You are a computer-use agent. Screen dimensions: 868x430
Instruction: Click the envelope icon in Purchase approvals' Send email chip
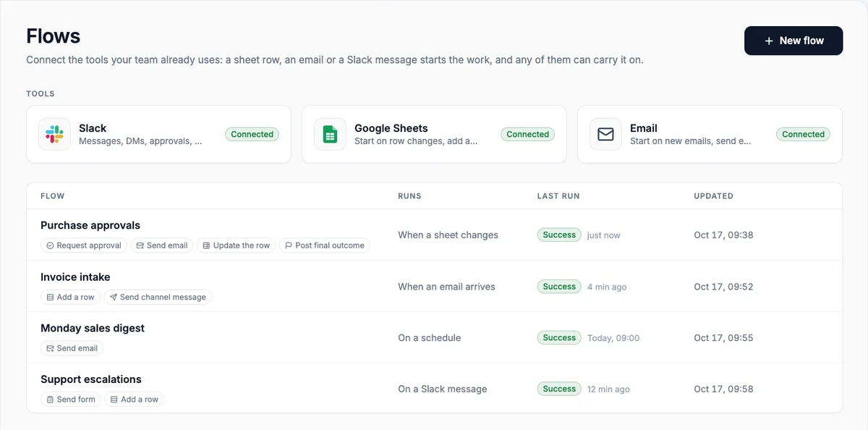coord(140,245)
